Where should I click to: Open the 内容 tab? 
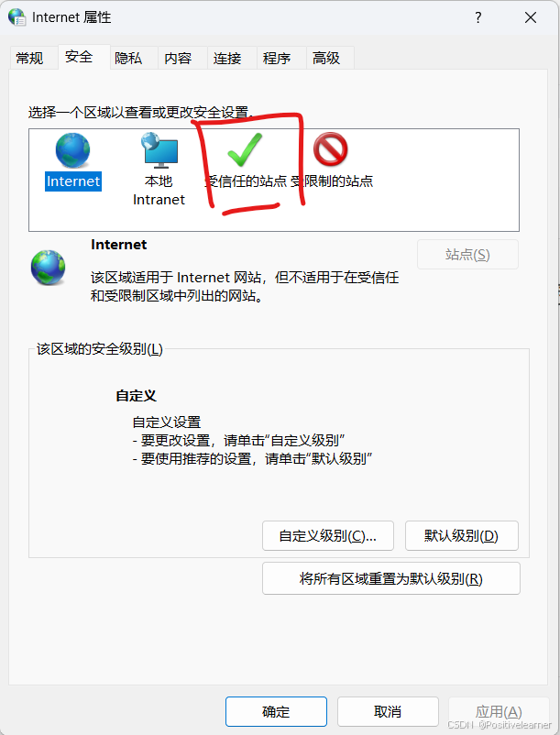(178, 58)
